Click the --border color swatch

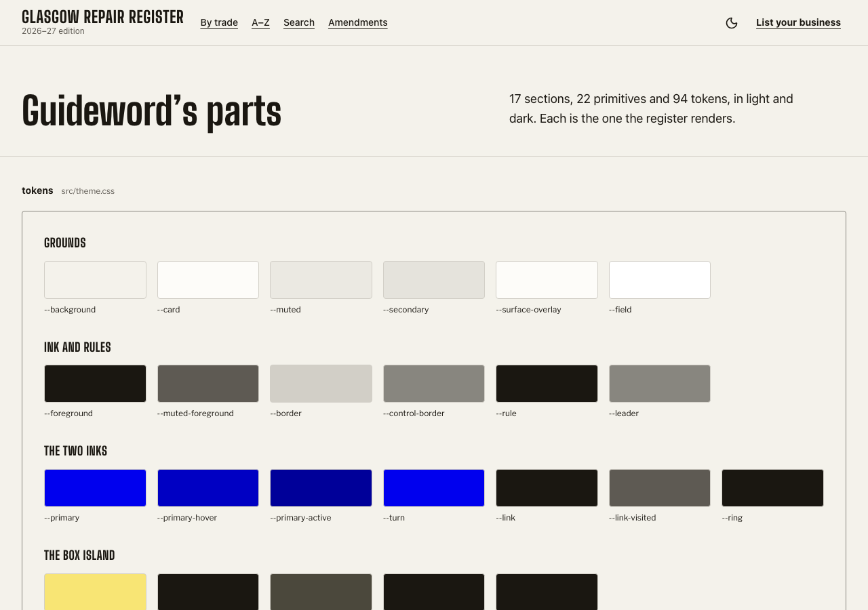[x=321, y=384]
